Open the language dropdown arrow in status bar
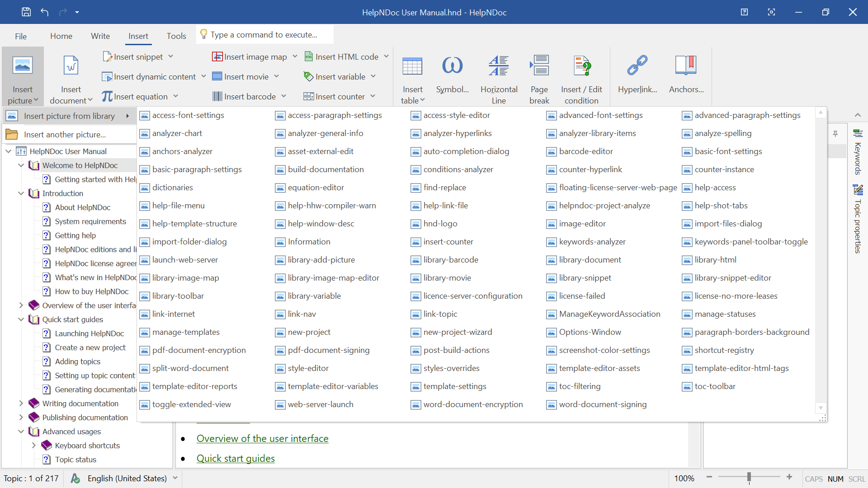Viewport: 868px width, 488px height. click(x=175, y=478)
